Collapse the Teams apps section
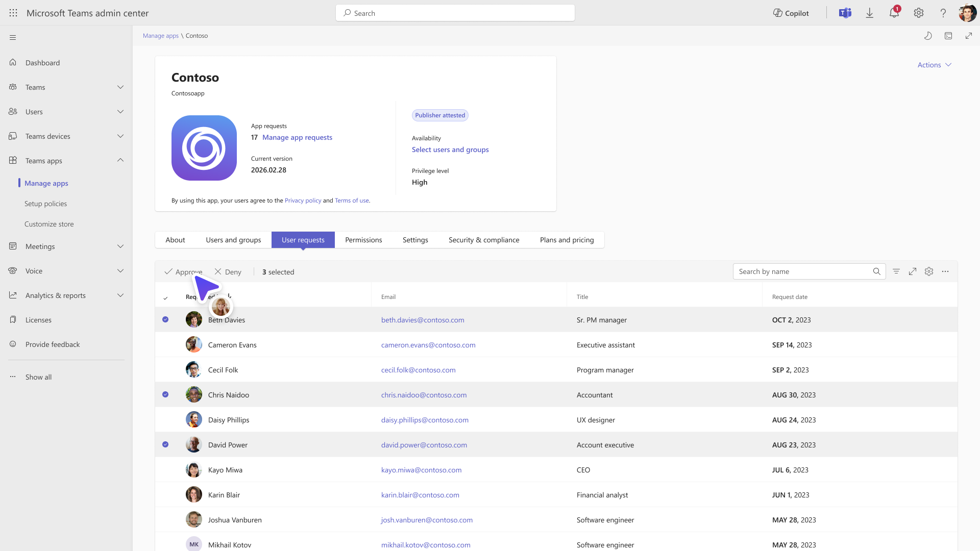Viewport: 980px width, 551px height. point(120,160)
